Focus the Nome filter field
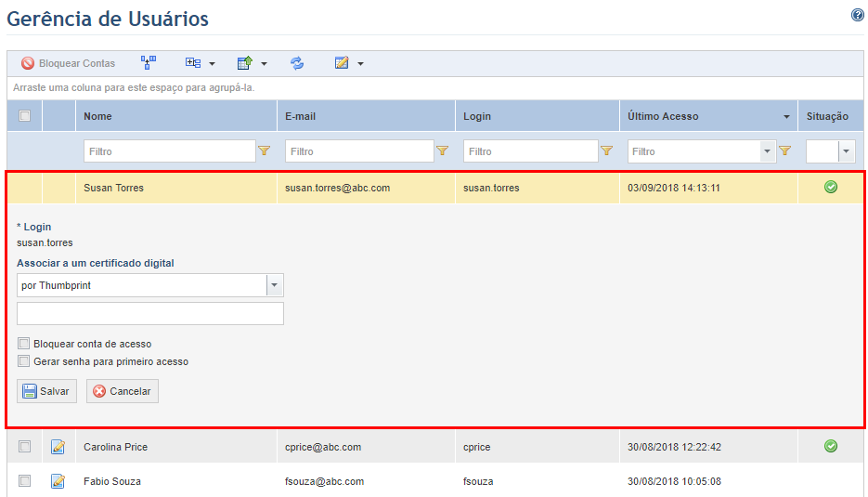This screenshot has width=868, height=497. [169, 151]
